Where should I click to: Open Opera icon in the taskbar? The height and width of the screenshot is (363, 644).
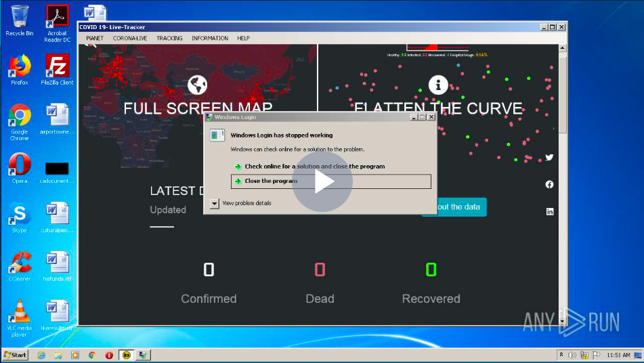(109, 355)
